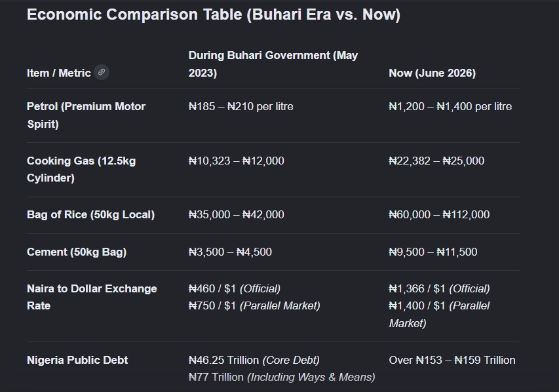Image resolution: width=559 pixels, height=392 pixels.
Task: Select the Cement (50kg Bag) row label
Action: (x=77, y=252)
